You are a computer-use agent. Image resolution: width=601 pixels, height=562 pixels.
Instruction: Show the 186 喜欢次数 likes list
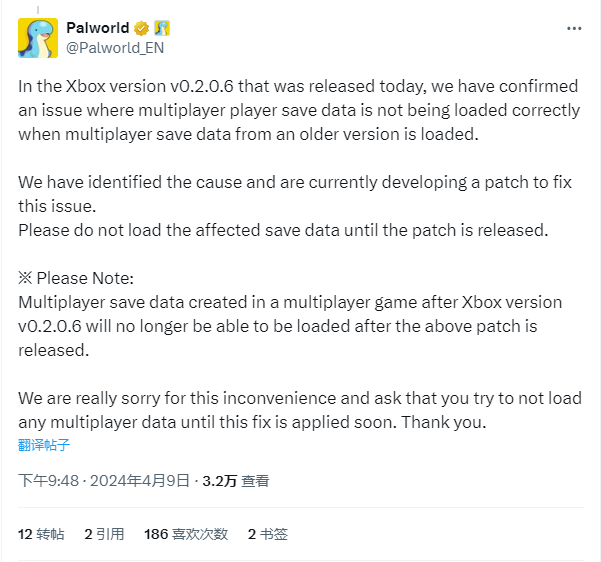[186, 534]
